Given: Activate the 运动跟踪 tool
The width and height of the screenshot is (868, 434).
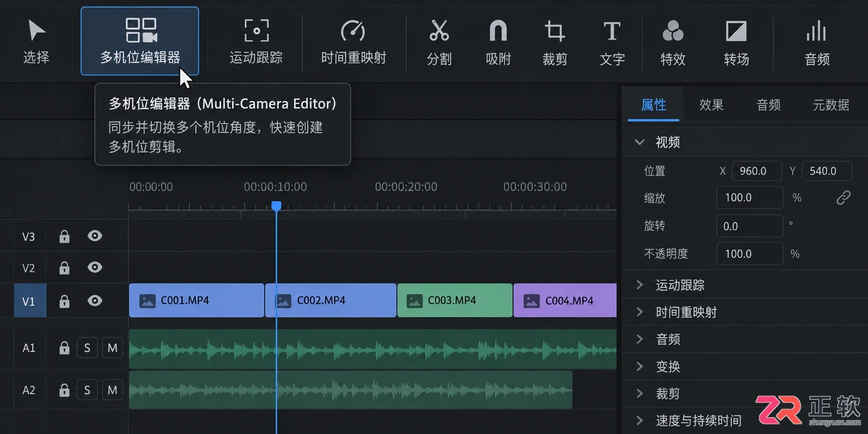Looking at the screenshot, I should (256, 41).
